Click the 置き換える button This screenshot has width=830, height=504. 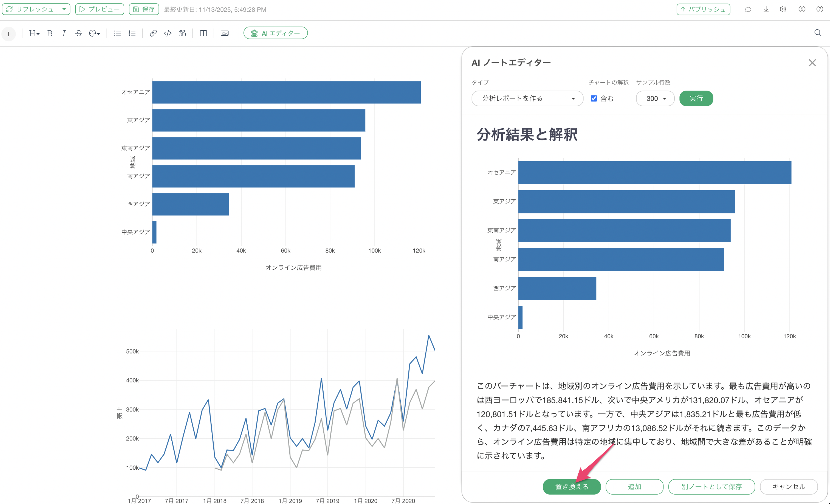click(572, 487)
